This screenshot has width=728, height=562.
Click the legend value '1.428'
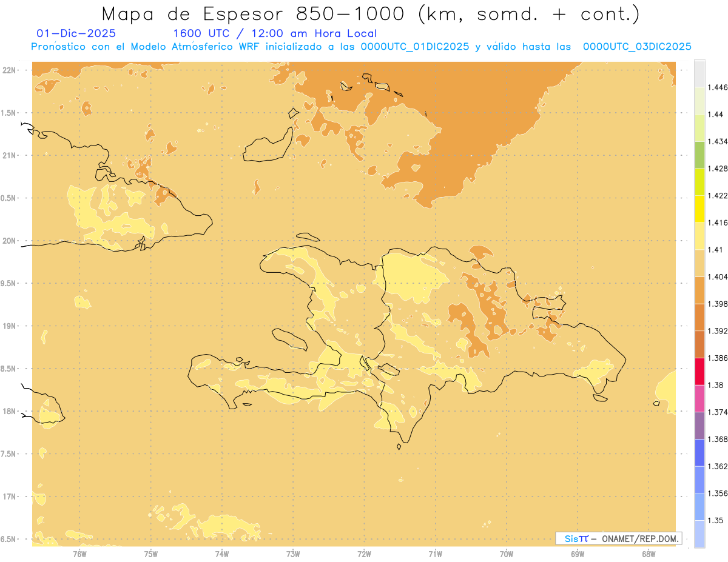point(718,169)
